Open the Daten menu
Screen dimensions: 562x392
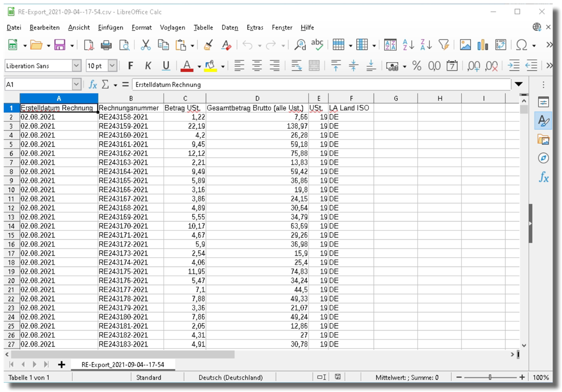pyautogui.click(x=229, y=28)
